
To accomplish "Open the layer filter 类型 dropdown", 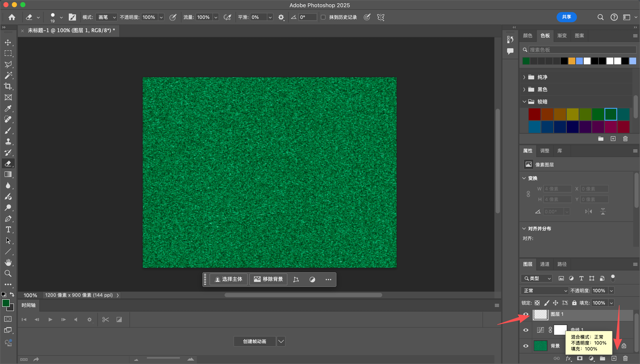I will click(537, 278).
